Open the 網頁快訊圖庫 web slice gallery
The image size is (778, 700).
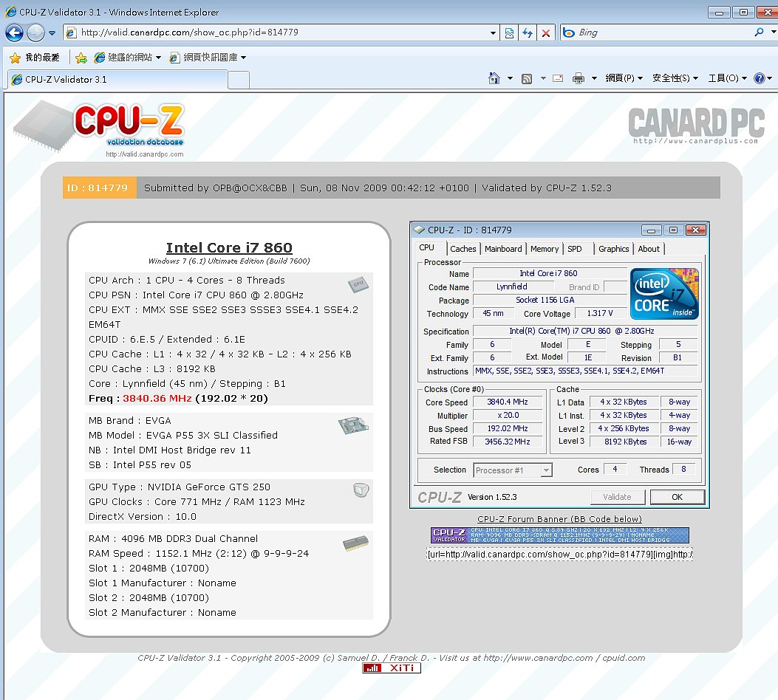tap(208, 58)
